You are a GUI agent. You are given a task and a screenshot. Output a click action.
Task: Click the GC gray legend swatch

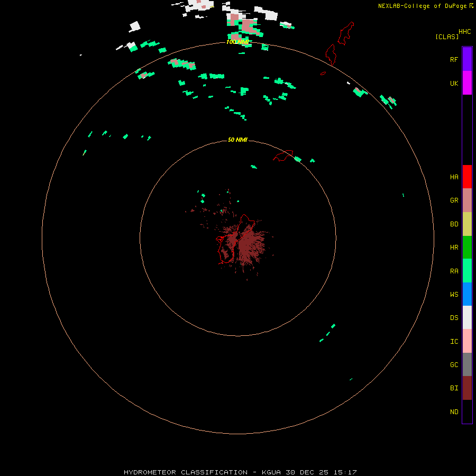click(x=467, y=364)
